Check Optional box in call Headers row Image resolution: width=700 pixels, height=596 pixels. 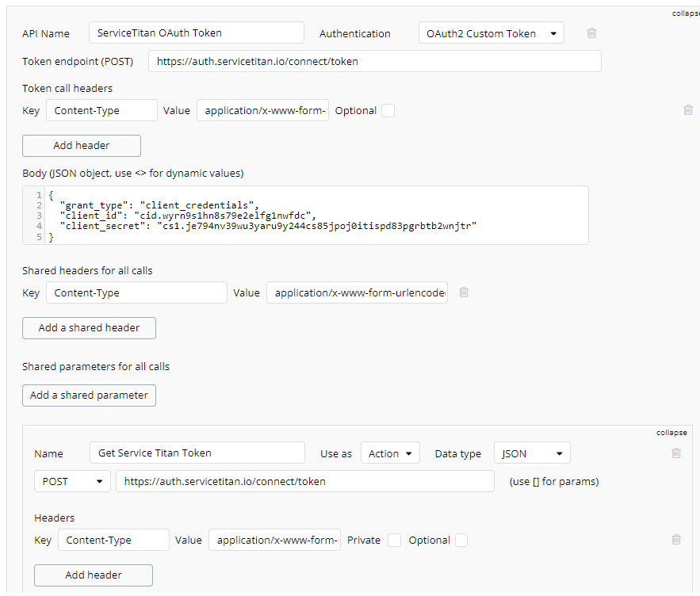(x=461, y=541)
